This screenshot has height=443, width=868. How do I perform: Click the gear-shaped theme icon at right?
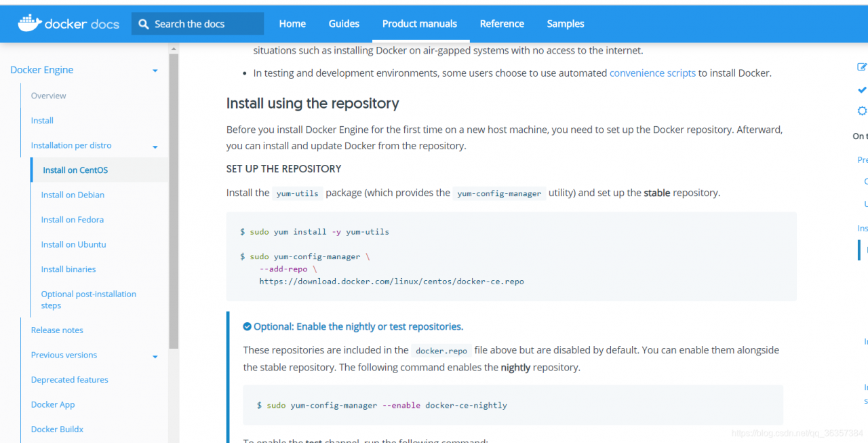pyautogui.click(x=862, y=111)
